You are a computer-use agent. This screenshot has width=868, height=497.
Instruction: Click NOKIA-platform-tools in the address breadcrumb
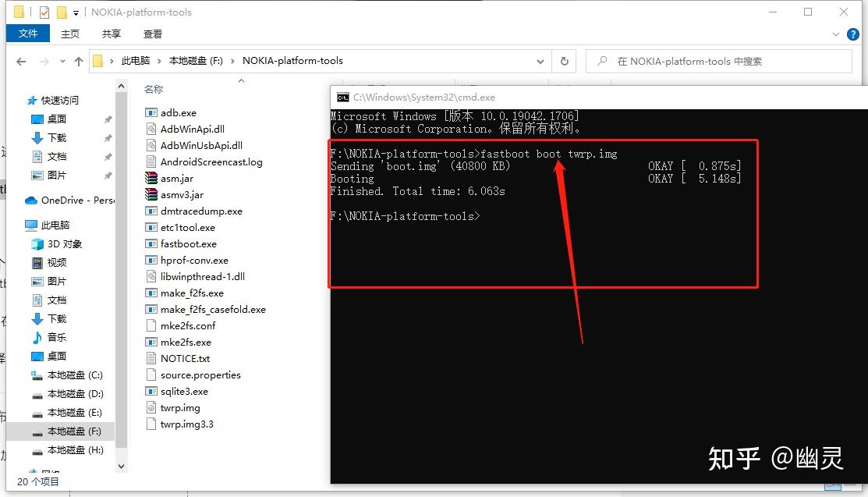click(292, 61)
